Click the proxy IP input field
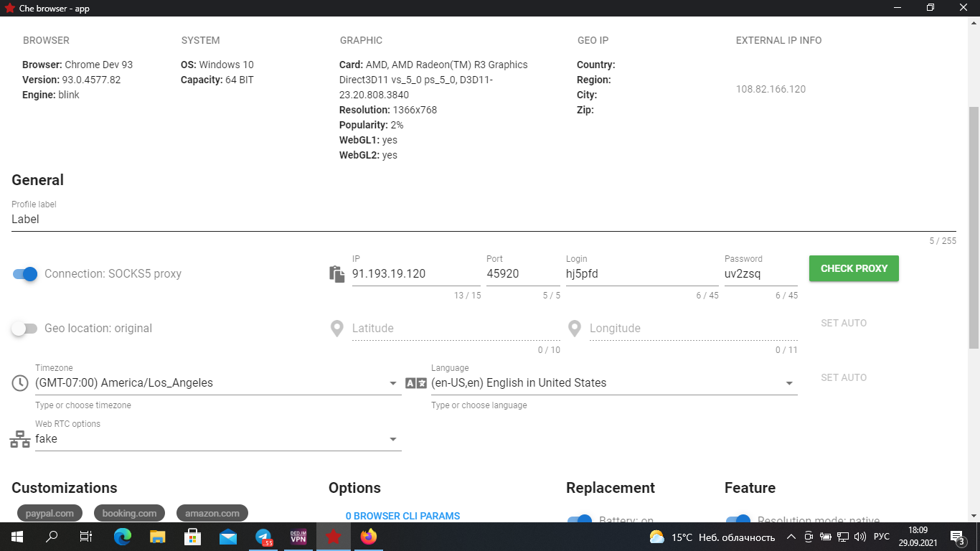The height and width of the screenshot is (551, 980). coord(415,274)
